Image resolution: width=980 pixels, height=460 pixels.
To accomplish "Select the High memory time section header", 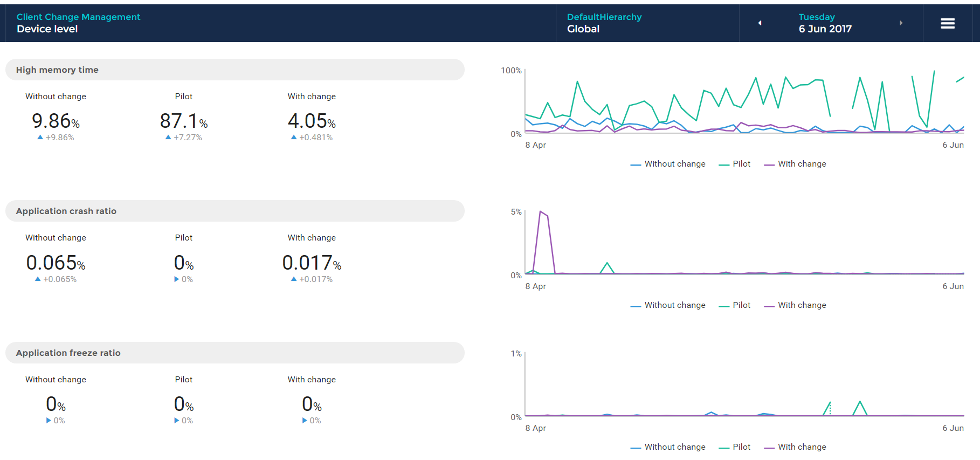I will [x=235, y=70].
